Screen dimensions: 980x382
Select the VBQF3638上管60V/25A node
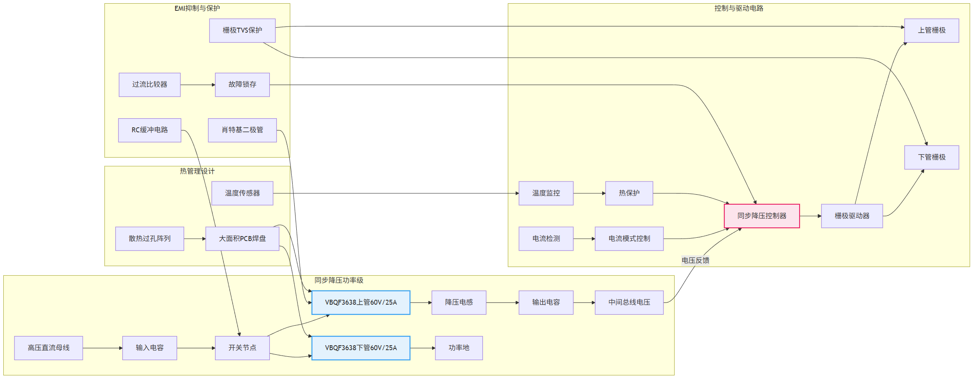(361, 303)
